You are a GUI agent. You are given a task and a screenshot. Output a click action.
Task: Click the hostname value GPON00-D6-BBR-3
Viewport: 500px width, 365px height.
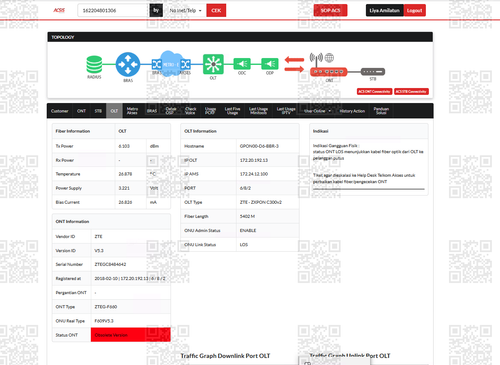[x=259, y=146]
